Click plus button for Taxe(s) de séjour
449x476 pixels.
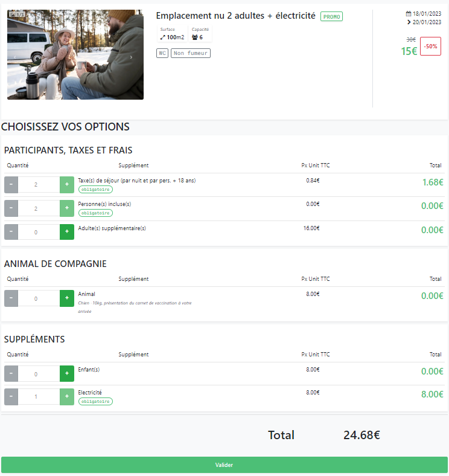coord(66,185)
